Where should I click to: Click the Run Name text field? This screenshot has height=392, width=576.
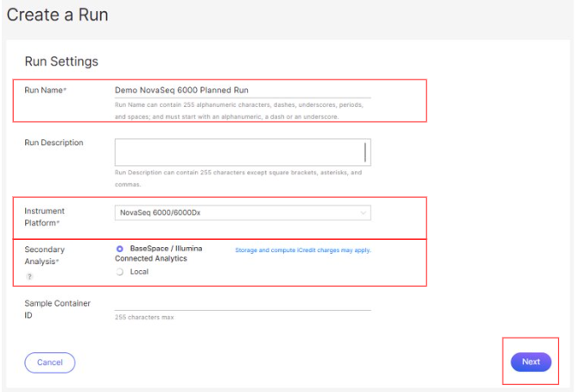click(242, 90)
